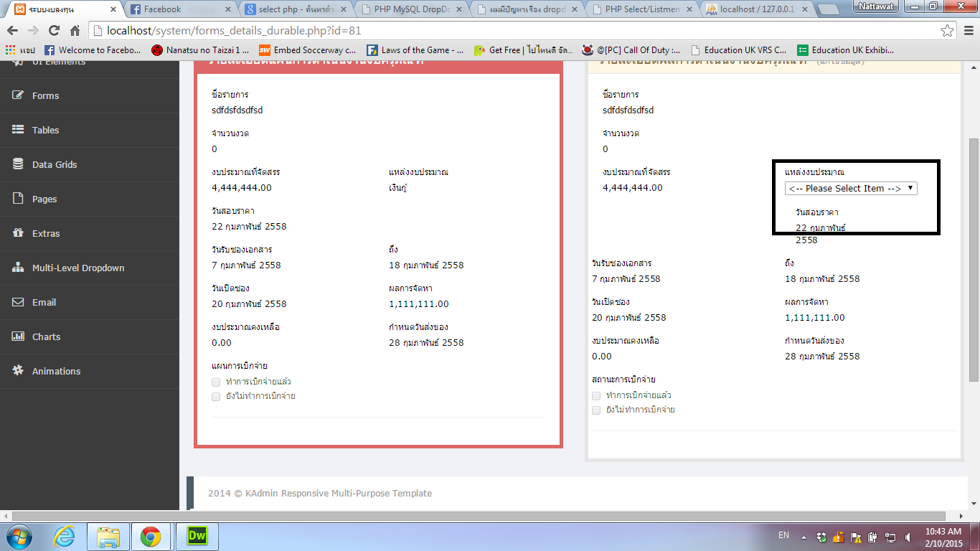
Task: Click the Animations gear icon
Action: coord(18,371)
